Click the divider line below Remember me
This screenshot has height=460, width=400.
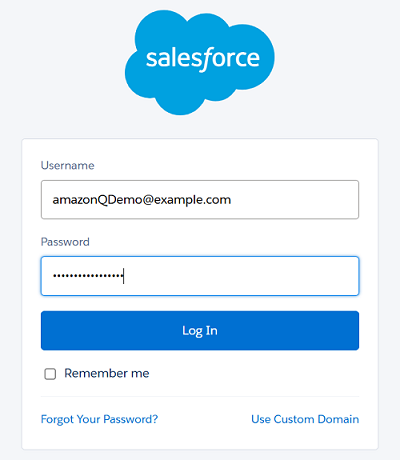pyautogui.click(x=200, y=397)
